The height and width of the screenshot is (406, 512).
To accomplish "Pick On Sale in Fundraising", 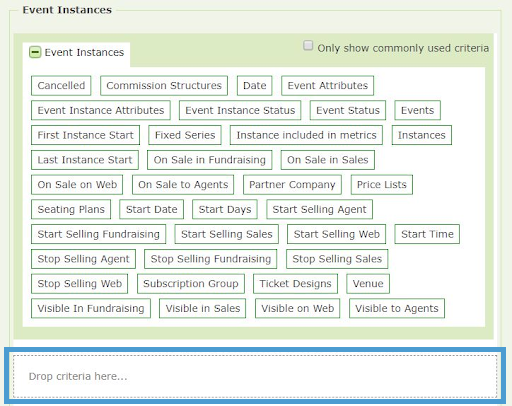I will pos(210,160).
